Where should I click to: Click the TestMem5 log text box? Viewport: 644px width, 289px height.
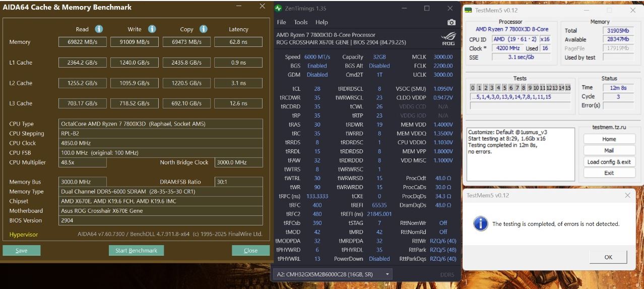[521, 155]
